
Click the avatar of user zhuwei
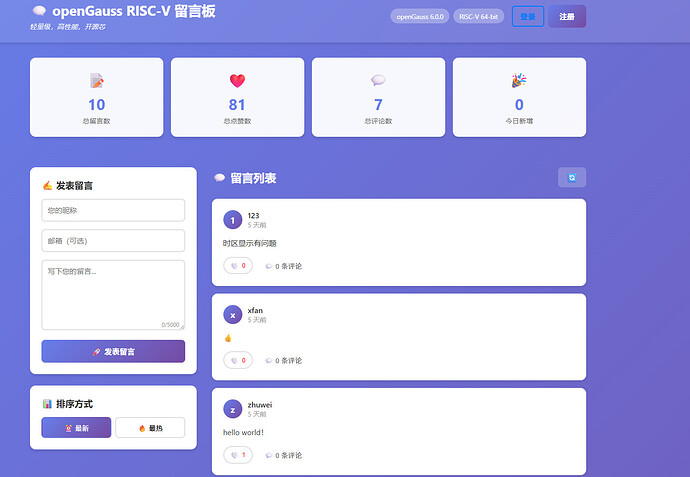pyautogui.click(x=233, y=409)
